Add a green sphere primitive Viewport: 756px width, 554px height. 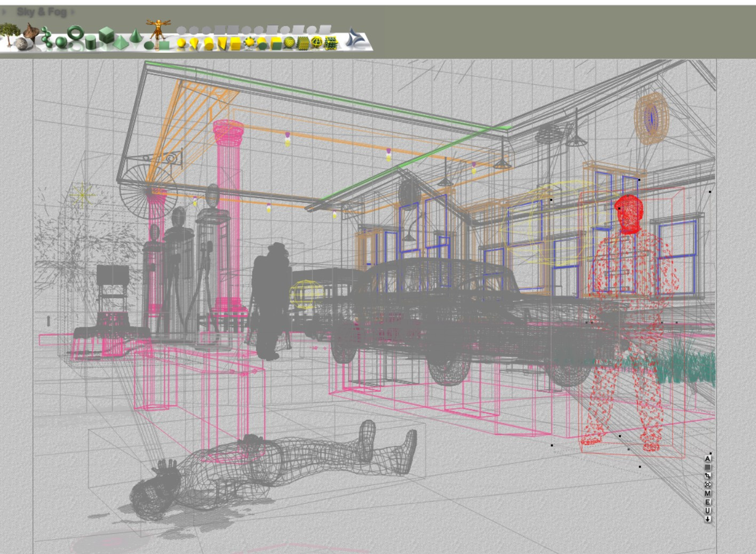point(61,42)
